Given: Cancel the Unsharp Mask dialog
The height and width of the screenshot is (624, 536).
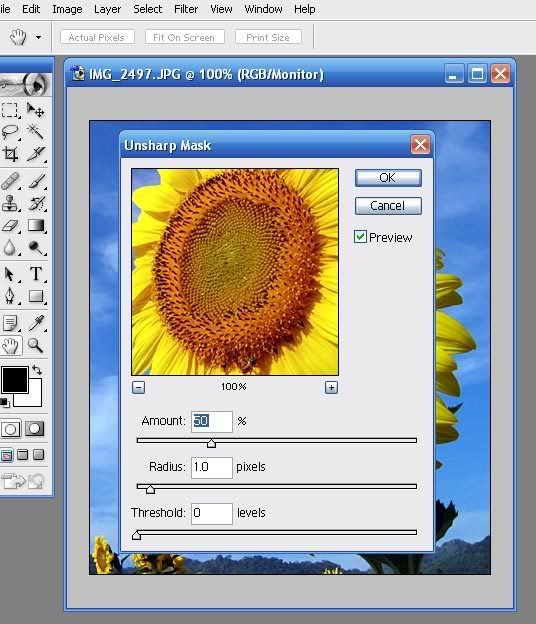Looking at the screenshot, I should click(x=388, y=206).
